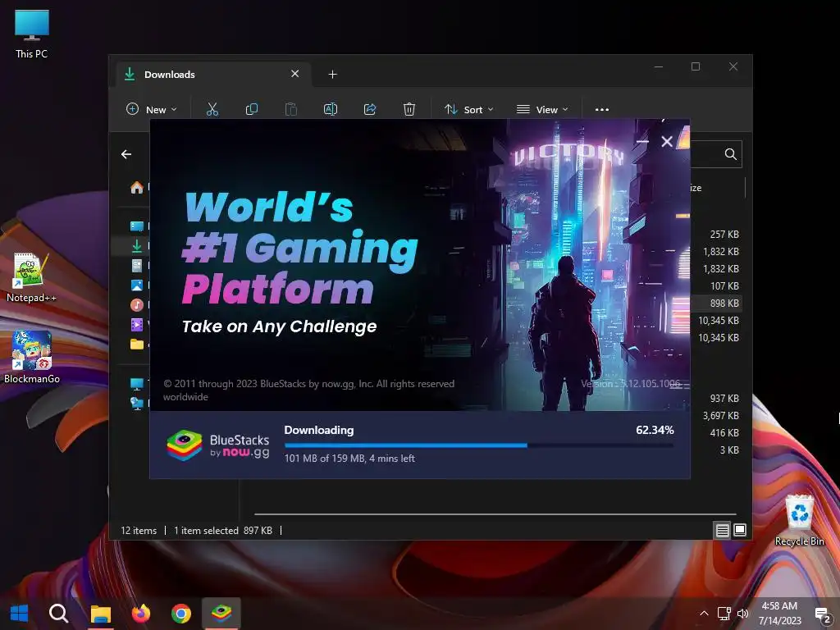Open the See more three-dots menu

(x=601, y=109)
